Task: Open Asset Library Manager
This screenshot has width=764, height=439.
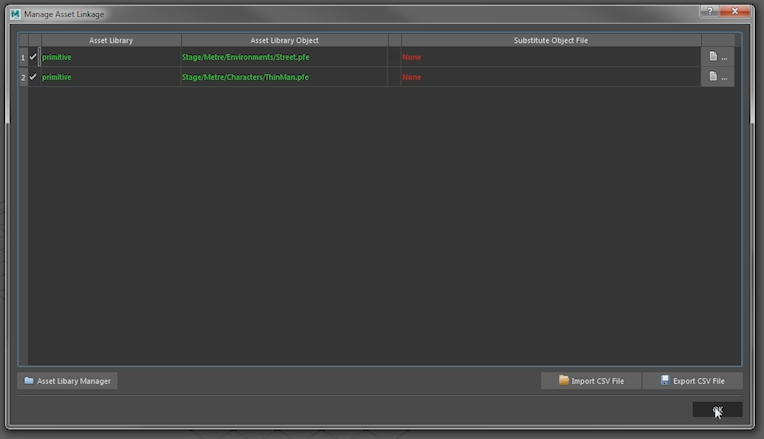Action: (67, 381)
